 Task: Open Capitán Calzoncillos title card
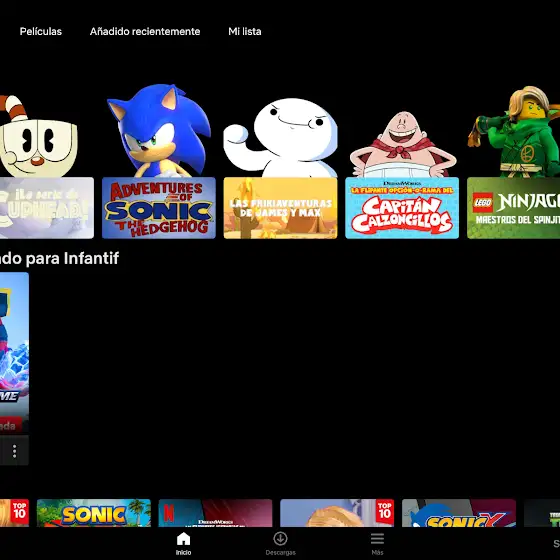pyautogui.click(x=402, y=208)
